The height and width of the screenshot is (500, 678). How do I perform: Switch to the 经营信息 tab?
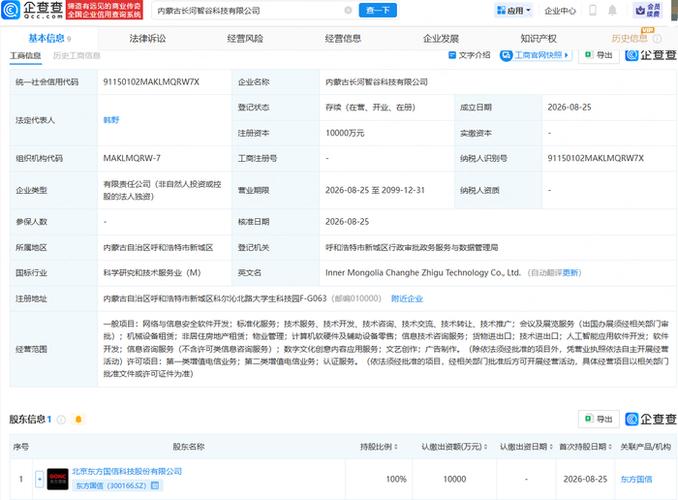point(343,38)
